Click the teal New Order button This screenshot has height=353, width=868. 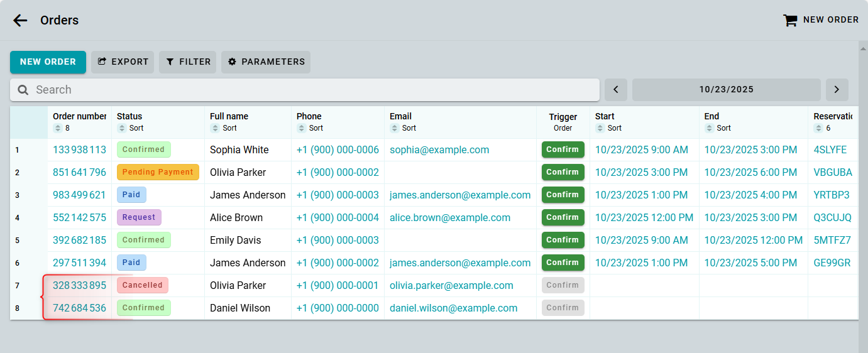[48, 62]
